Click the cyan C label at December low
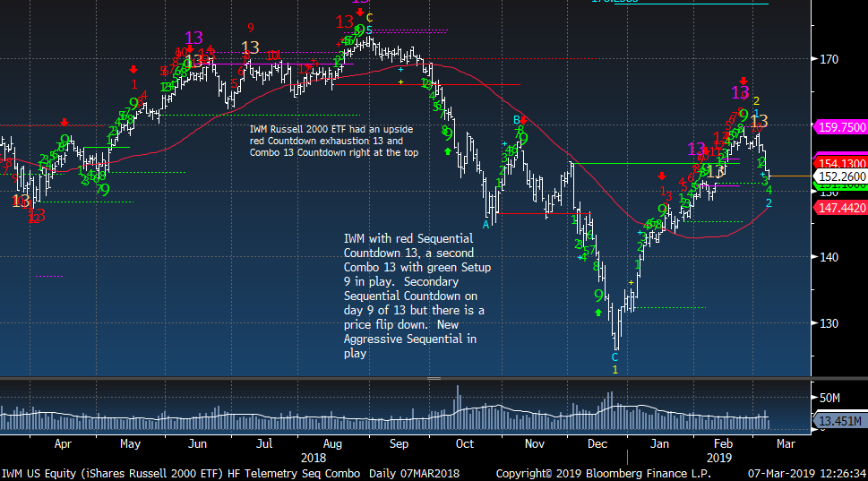The height and width of the screenshot is (481, 868). click(x=614, y=357)
